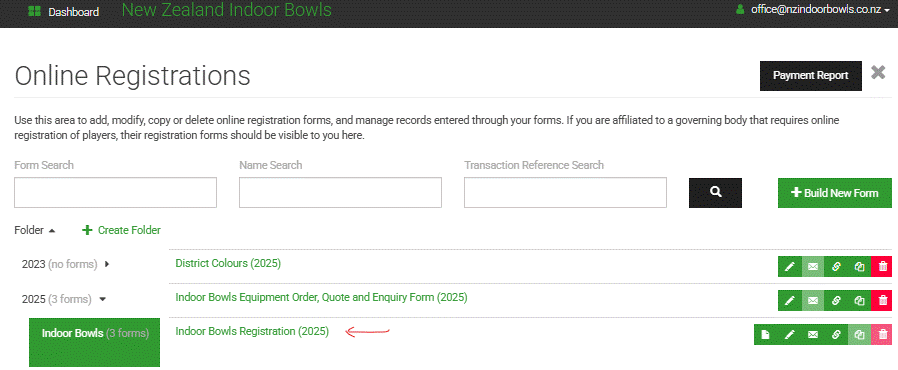Delete the Equipment Order, Quote and Enquiry form

point(882,300)
